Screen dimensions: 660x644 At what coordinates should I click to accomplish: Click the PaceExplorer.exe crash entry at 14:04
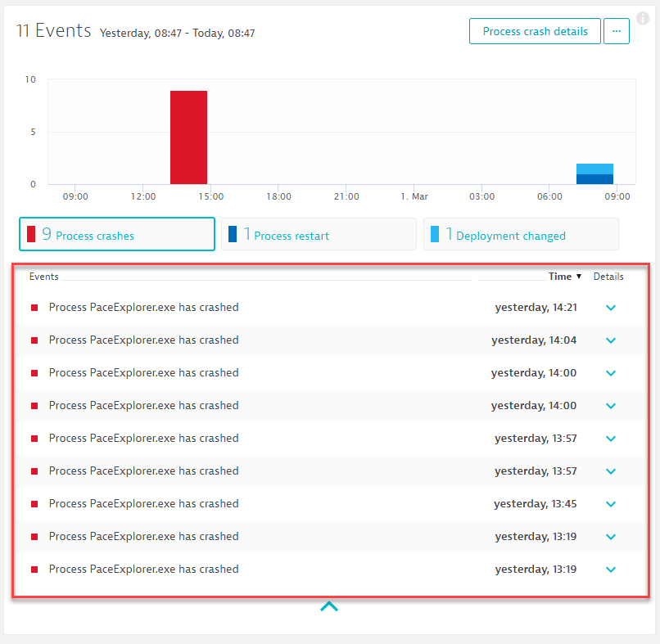click(x=145, y=340)
